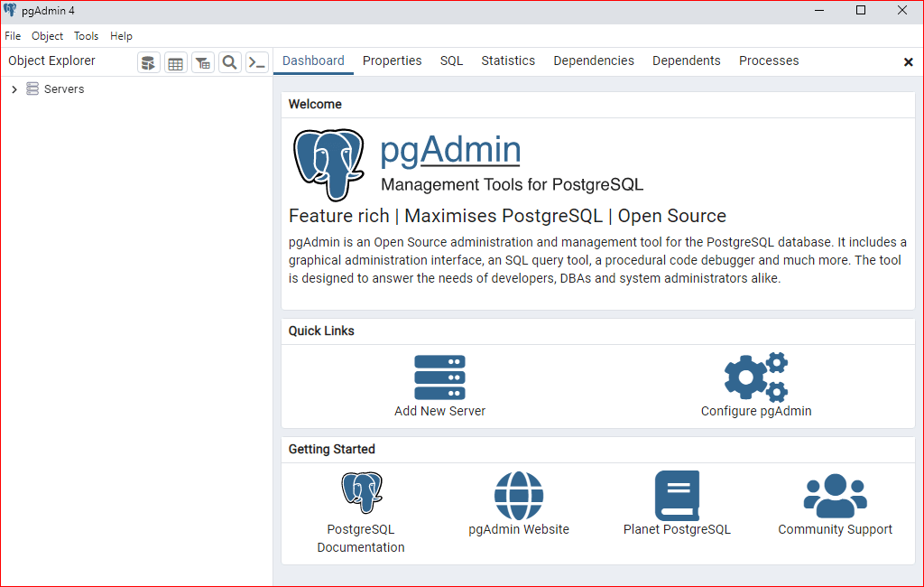Click the Community Support link text
924x587 pixels.
pyautogui.click(x=835, y=530)
